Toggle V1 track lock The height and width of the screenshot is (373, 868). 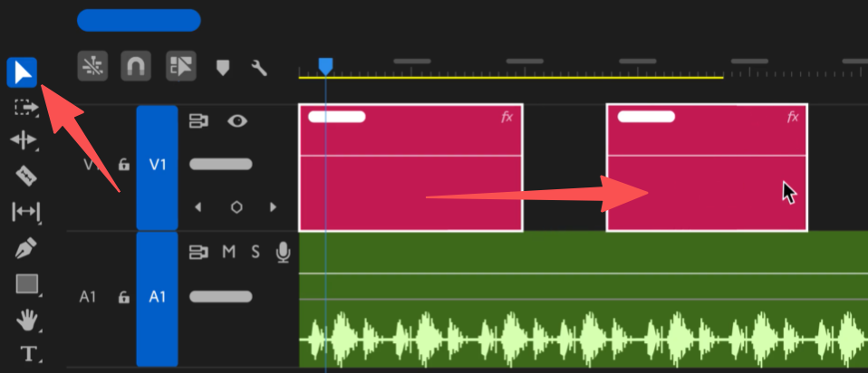[124, 165]
